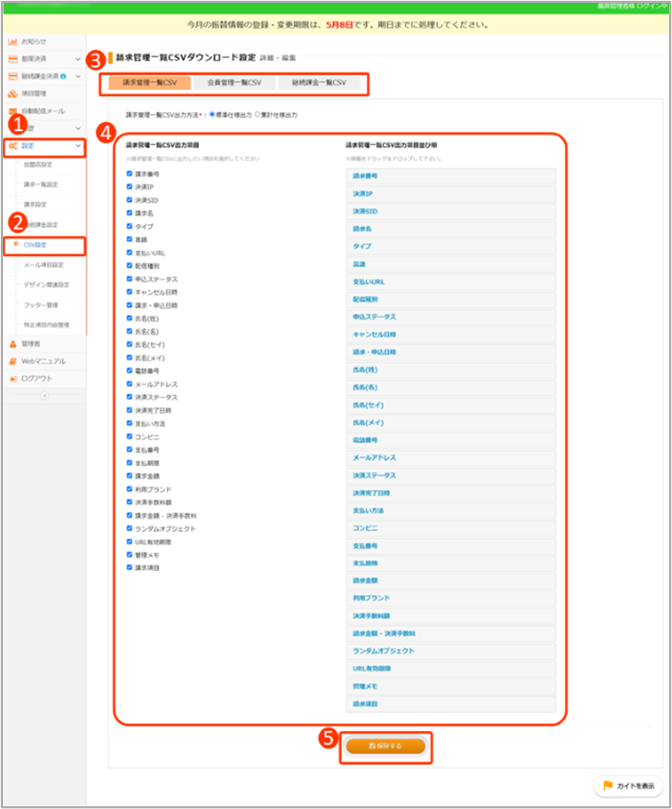Collapse the 設定 menu chevron

tap(78, 146)
